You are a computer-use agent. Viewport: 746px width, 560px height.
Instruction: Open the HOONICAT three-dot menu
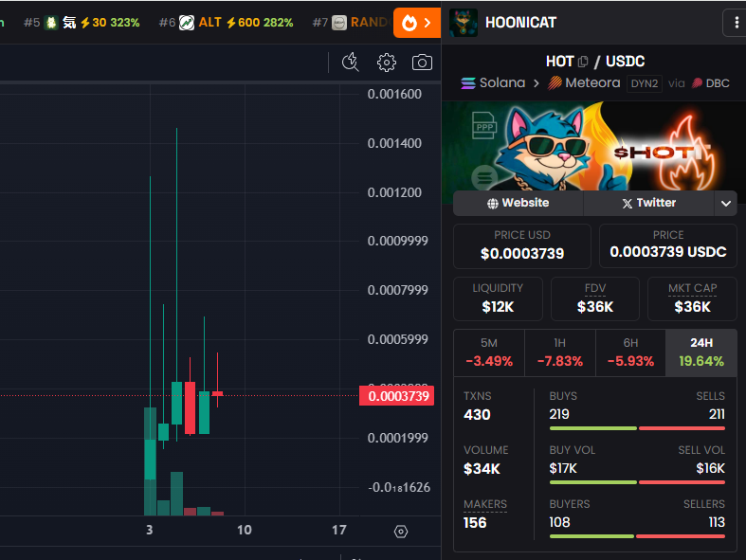(736, 23)
